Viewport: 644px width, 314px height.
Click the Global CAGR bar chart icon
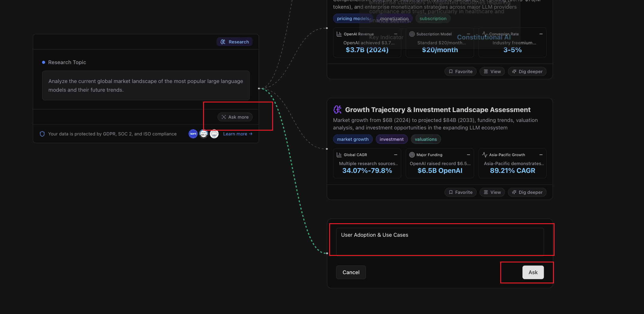pyautogui.click(x=339, y=155)
